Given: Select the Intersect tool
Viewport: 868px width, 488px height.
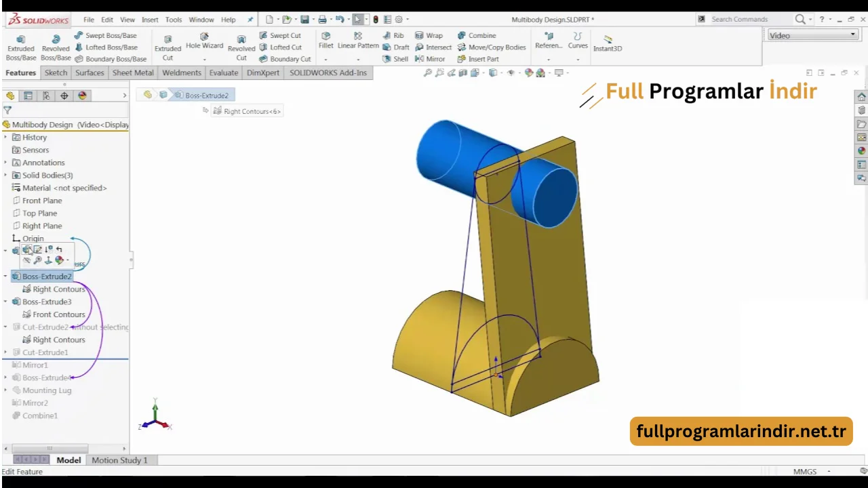Looking at the screenshot, I should click(x=433, y=47).
